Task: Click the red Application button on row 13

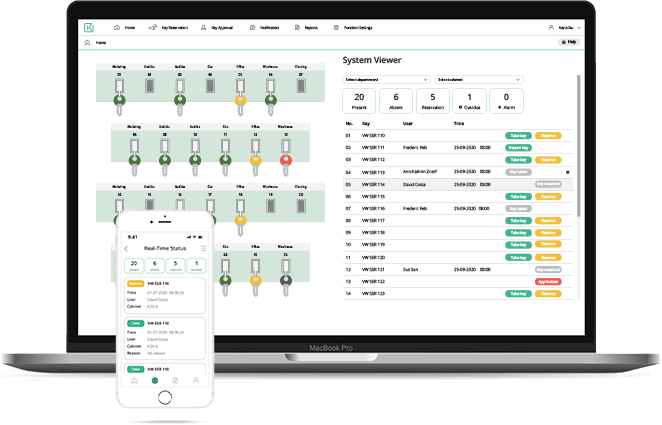Action: (548, 282)
